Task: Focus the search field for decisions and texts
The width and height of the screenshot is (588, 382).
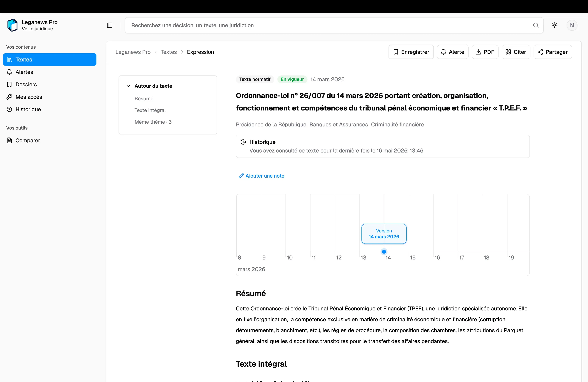Action: 334,25
